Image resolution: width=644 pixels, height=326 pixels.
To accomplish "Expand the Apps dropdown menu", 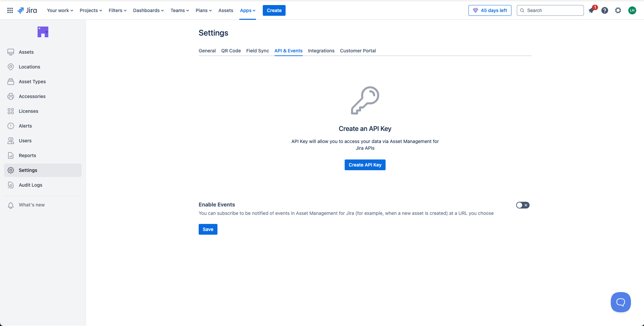I will click(248, 10).
